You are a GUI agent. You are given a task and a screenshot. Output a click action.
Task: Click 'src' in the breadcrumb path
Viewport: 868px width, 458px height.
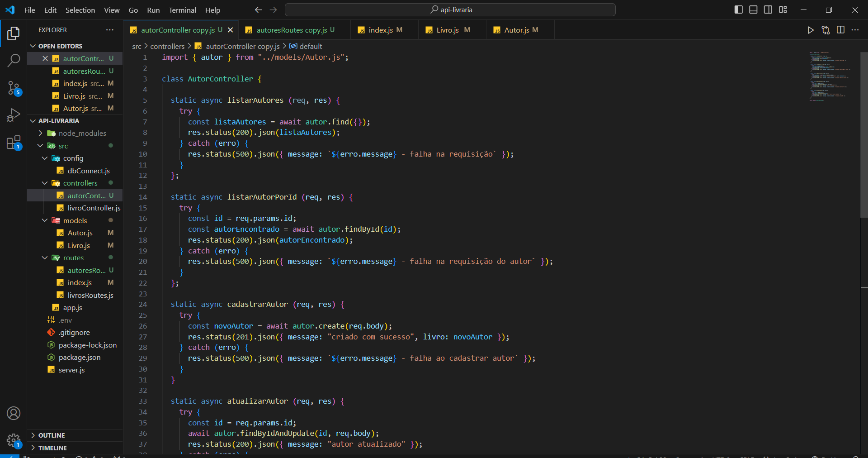pos(137,46)
